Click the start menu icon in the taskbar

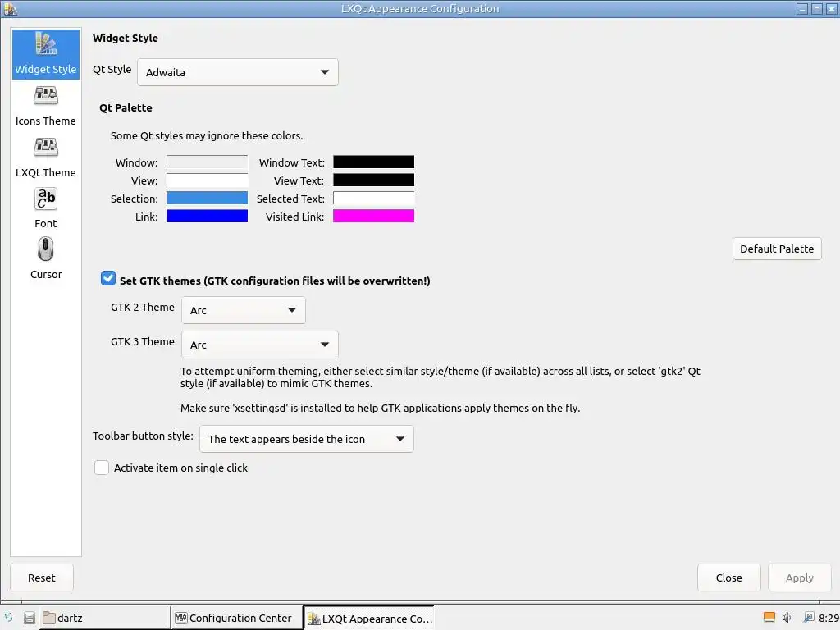(8, 618)
